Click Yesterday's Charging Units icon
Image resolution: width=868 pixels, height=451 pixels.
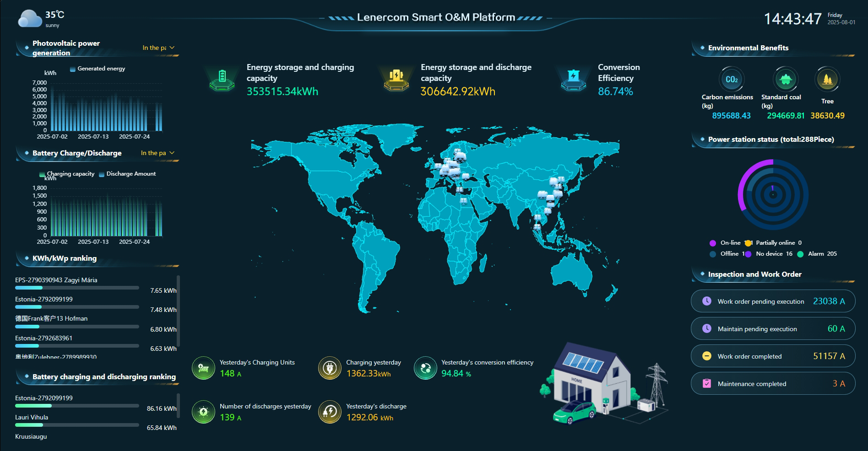point(203,368)
